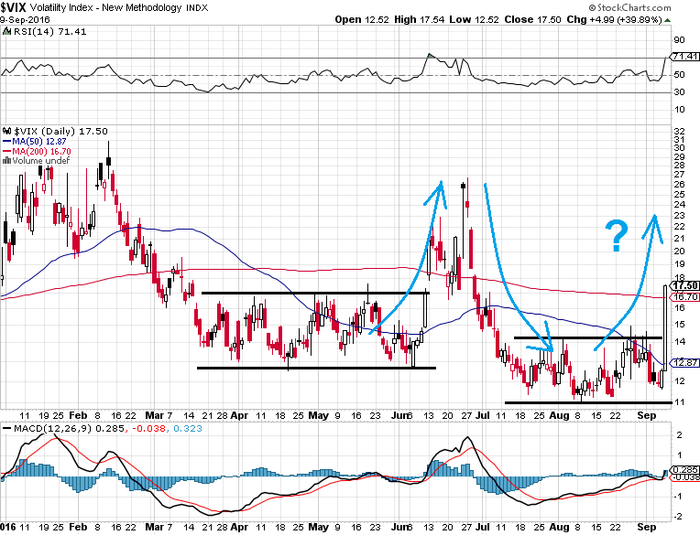Click the MACD(12,26,9) legend label
Screen dimensions: 700x535
53,429
